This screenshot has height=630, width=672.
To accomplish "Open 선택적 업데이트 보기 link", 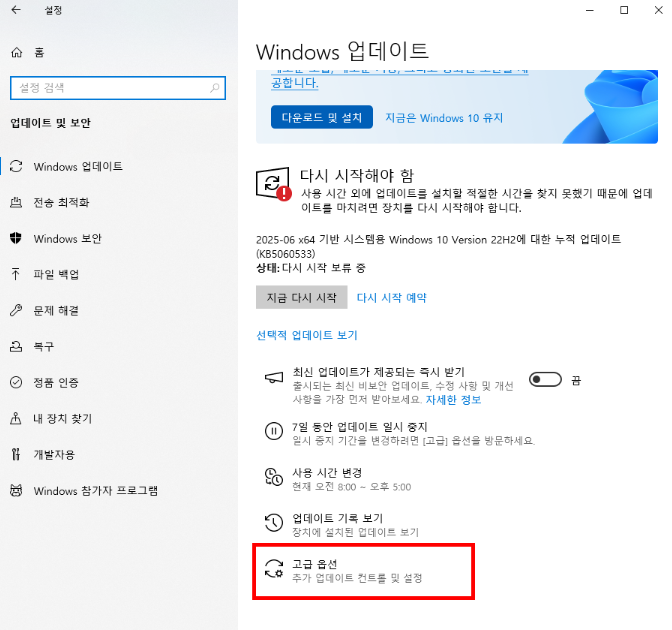I will pyautogui.click(x=307, y=335).
